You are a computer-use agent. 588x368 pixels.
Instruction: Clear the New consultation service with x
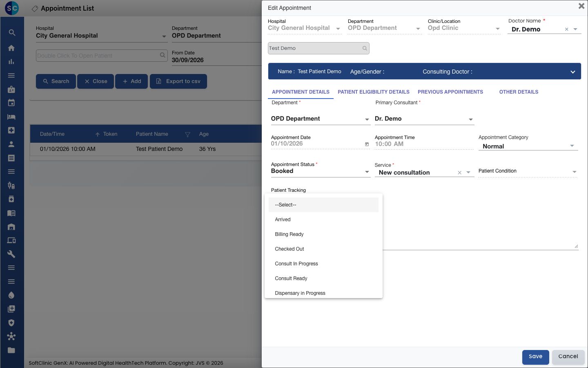point(459,173)
